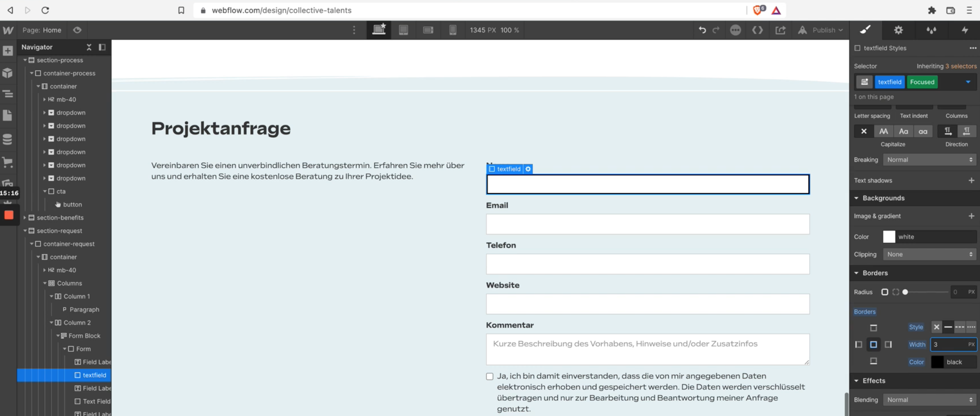Image resolution: width=980 pixels, height=416 pixels.
Task: Collapse section-process in Navigator
Action: pos(25,60)
